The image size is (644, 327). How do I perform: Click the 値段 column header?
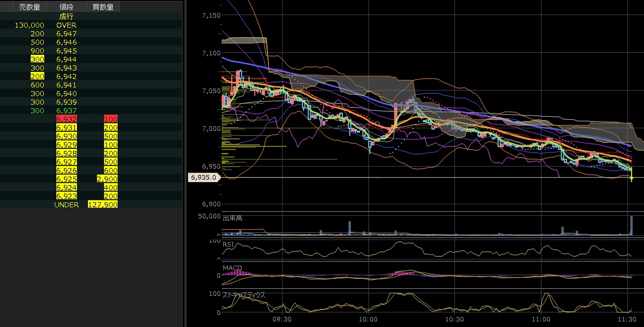66,7
